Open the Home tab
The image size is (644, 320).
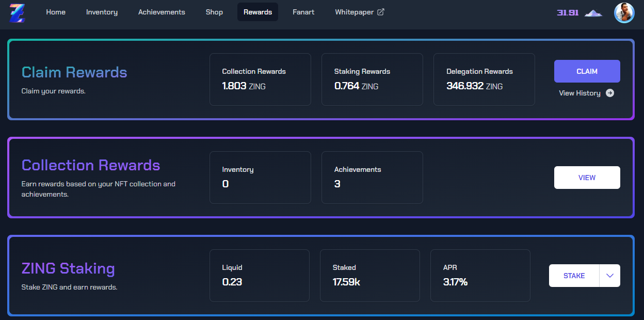pos(56,12)
